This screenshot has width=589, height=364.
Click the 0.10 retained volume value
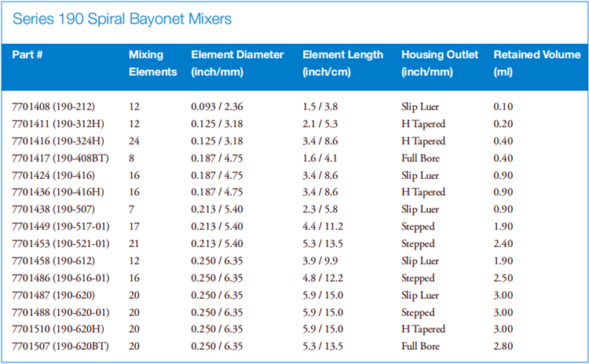pos(503,107)
